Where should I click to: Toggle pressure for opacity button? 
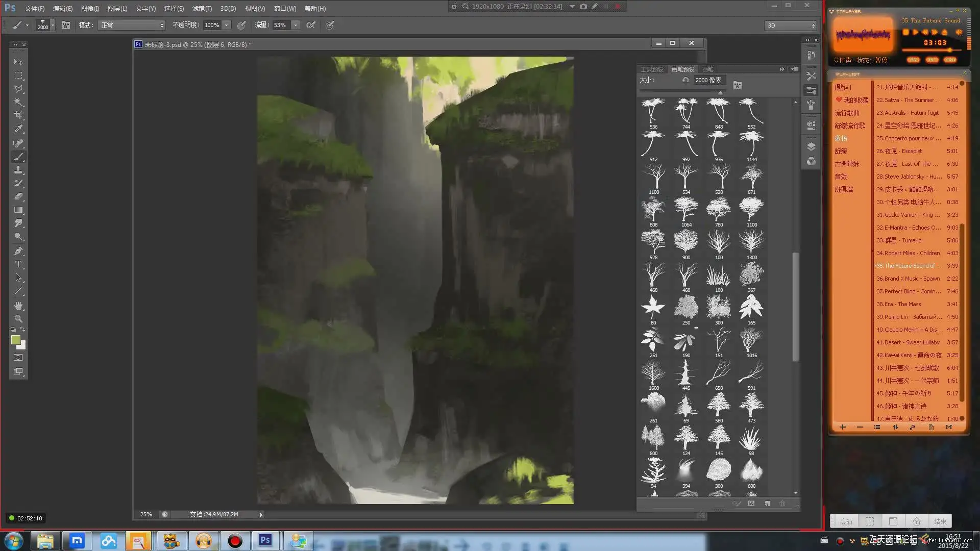click(x=241, y=25)
